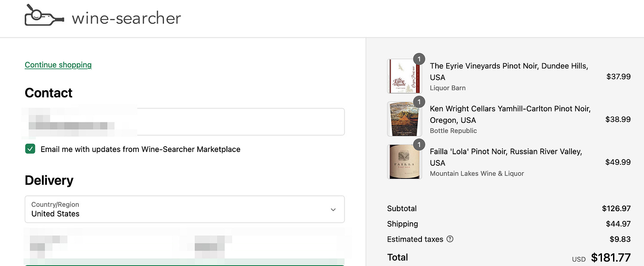Click the Liquor Barn seller name

[448, 88]
